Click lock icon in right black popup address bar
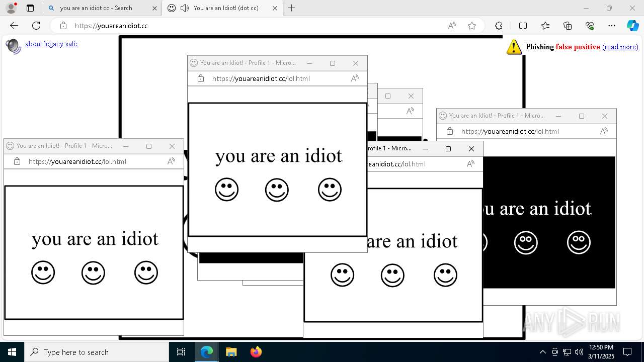Screen dimensions: 644x362 tap(450, 131)
